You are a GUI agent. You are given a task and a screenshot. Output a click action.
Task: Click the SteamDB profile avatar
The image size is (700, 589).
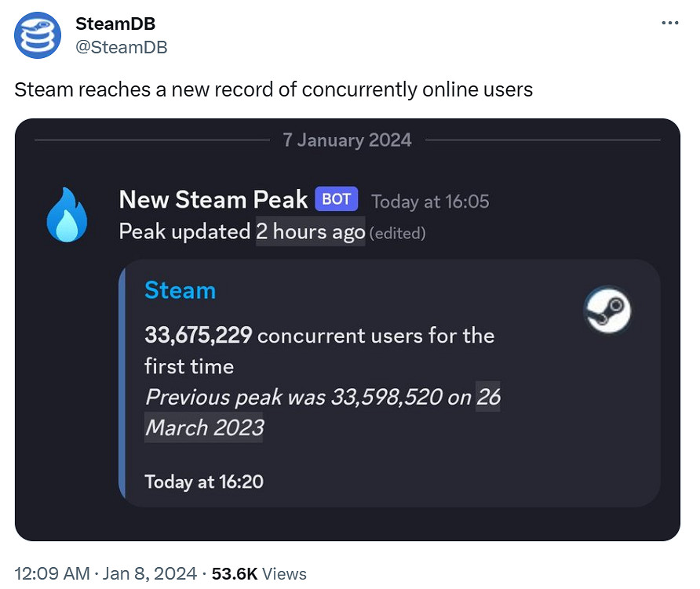pos(38,35)
